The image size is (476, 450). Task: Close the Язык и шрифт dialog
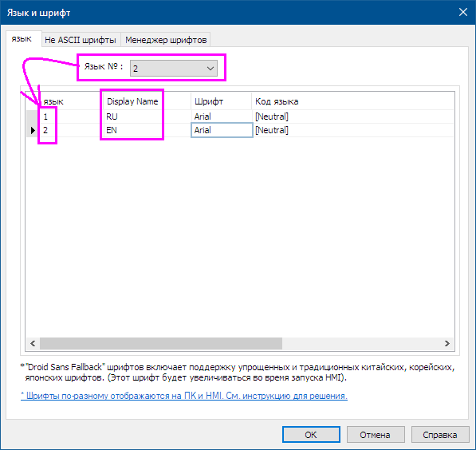(463, 12)
